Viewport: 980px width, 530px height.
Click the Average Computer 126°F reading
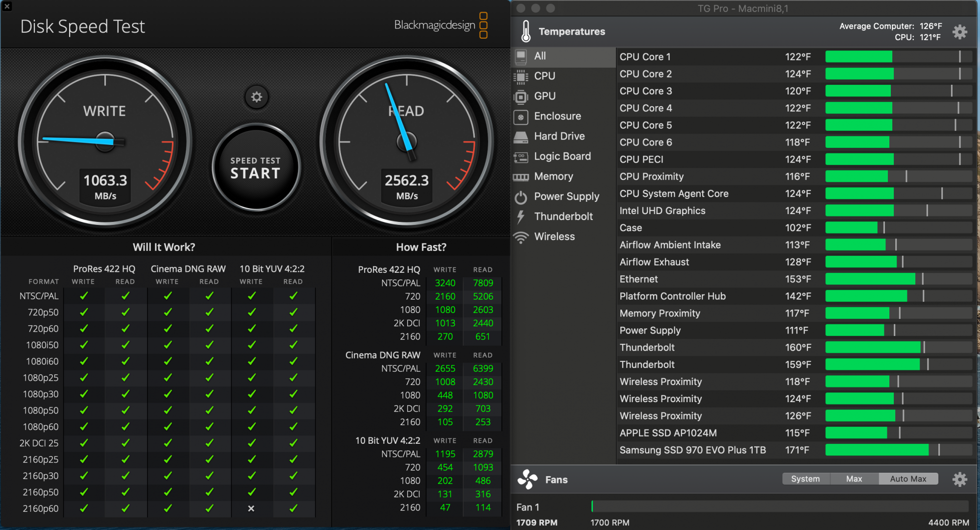[x=890, y=26]
